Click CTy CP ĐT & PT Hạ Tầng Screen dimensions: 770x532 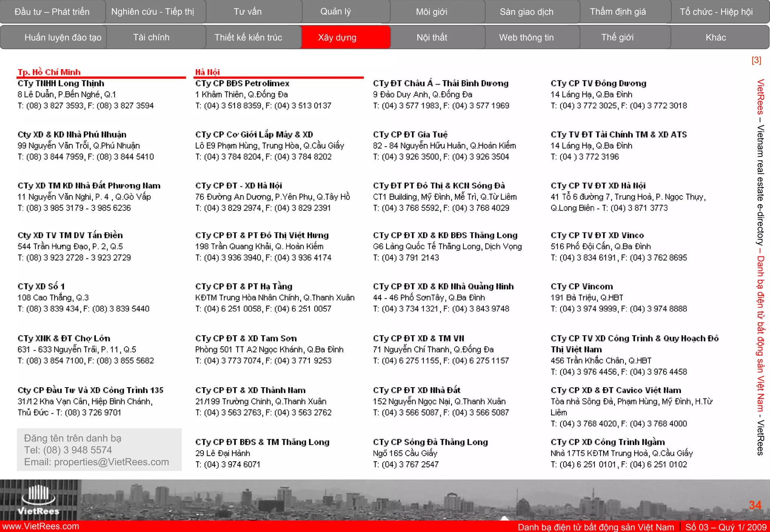[244, 286]
